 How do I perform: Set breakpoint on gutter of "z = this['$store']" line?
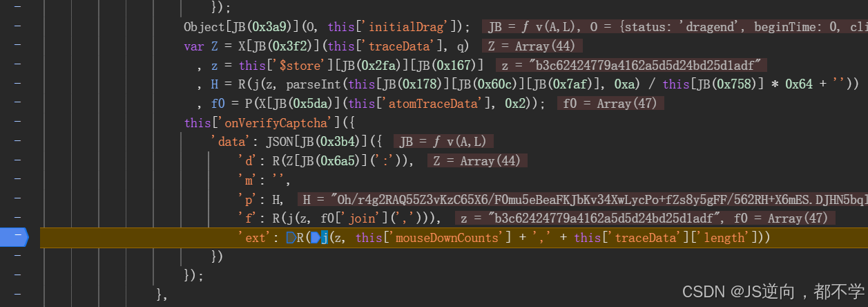[x=17, y=65]
